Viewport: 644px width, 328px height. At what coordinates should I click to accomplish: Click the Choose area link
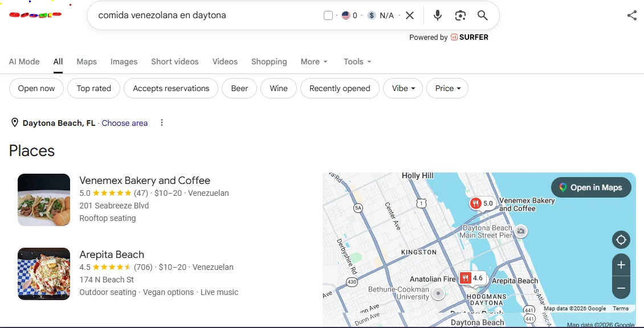tap(124, 123)
